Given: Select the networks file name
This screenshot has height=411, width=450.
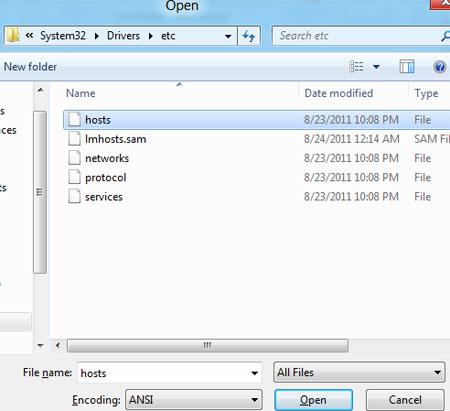Looking at the screenshot, I should pos(107,158).
